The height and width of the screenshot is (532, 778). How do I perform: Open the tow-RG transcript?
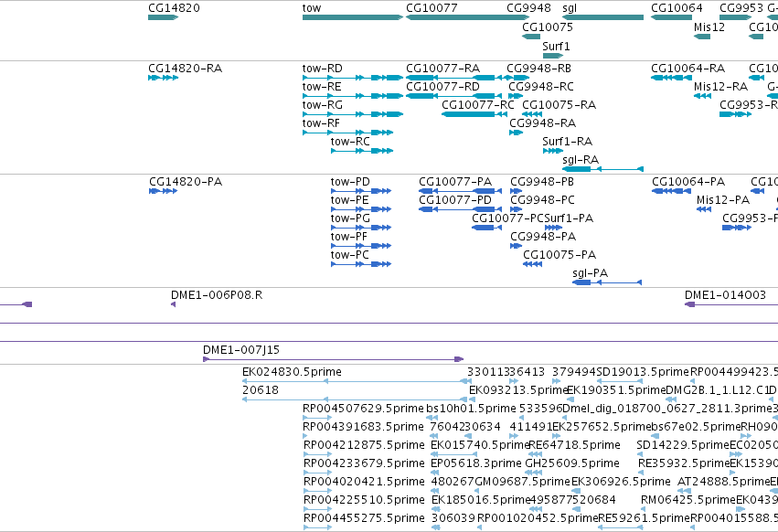point(352,114)
